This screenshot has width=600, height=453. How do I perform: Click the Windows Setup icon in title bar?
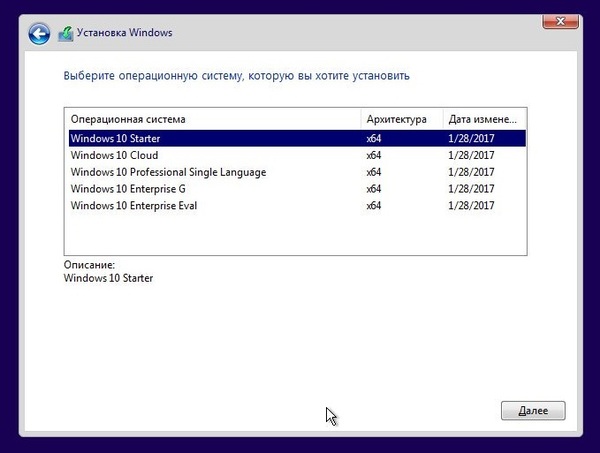click(x=66, y=34)
